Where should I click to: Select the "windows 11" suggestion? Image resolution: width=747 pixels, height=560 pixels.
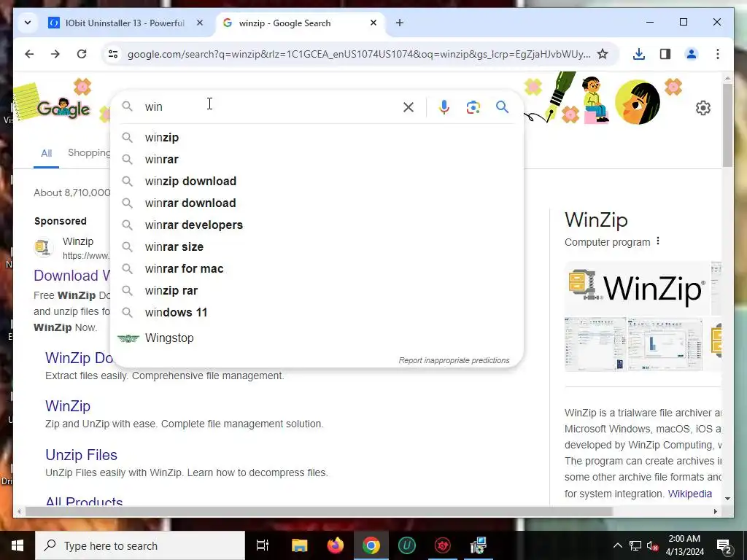coord(317,313)
